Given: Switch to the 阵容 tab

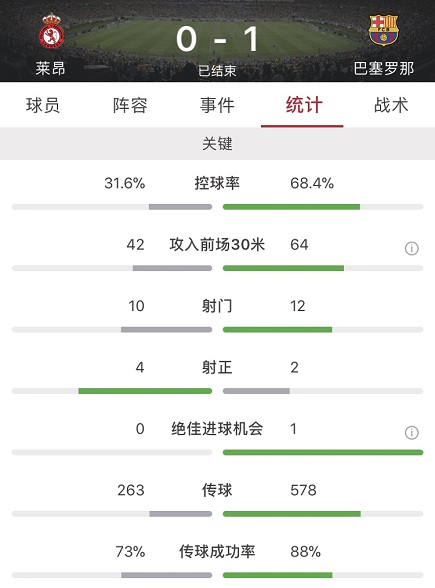Looking at the screenshot, I should [x=130, y=105].
